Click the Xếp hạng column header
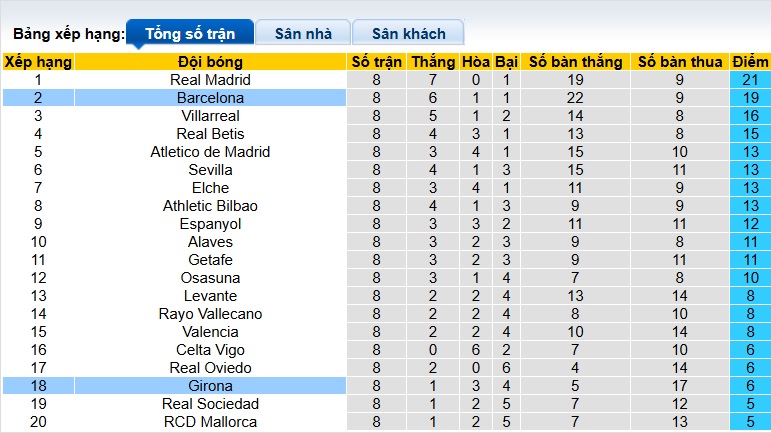771x433 pixels. pyautogui.click(x=38, y=62)
